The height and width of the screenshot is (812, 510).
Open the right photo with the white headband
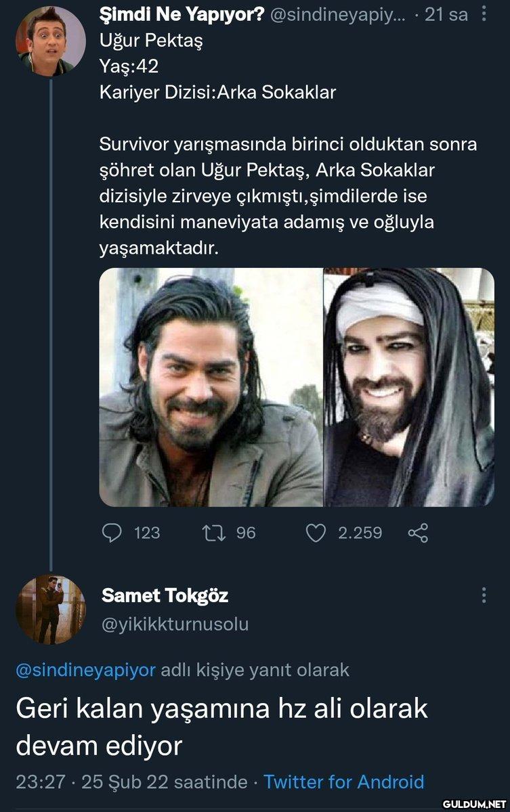408,387
